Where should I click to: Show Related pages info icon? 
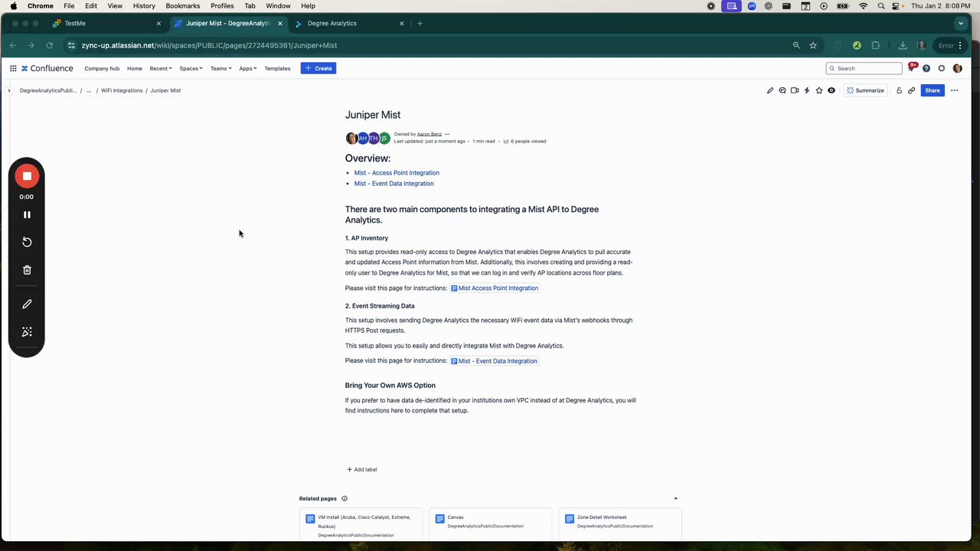pos(345,498)
